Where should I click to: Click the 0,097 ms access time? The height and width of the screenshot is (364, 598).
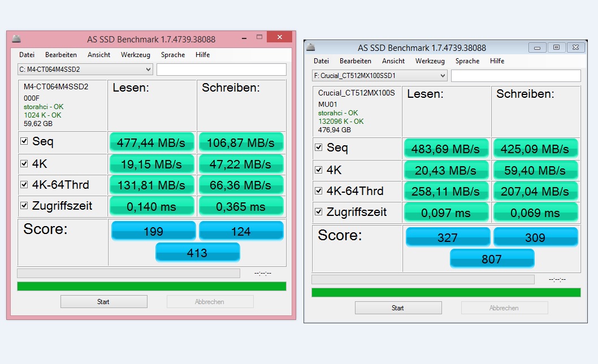point(446,212)
